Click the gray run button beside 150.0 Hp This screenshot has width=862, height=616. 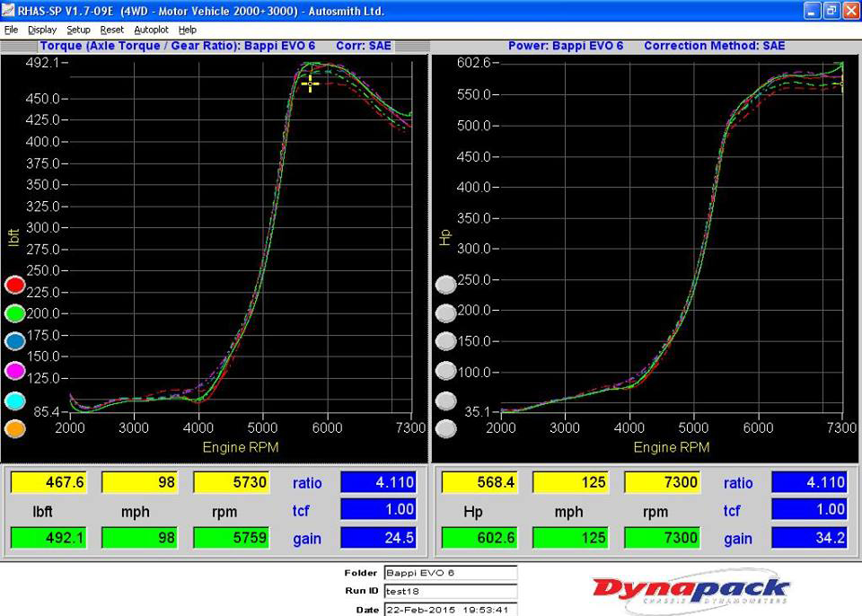click(x=446, y=341)
